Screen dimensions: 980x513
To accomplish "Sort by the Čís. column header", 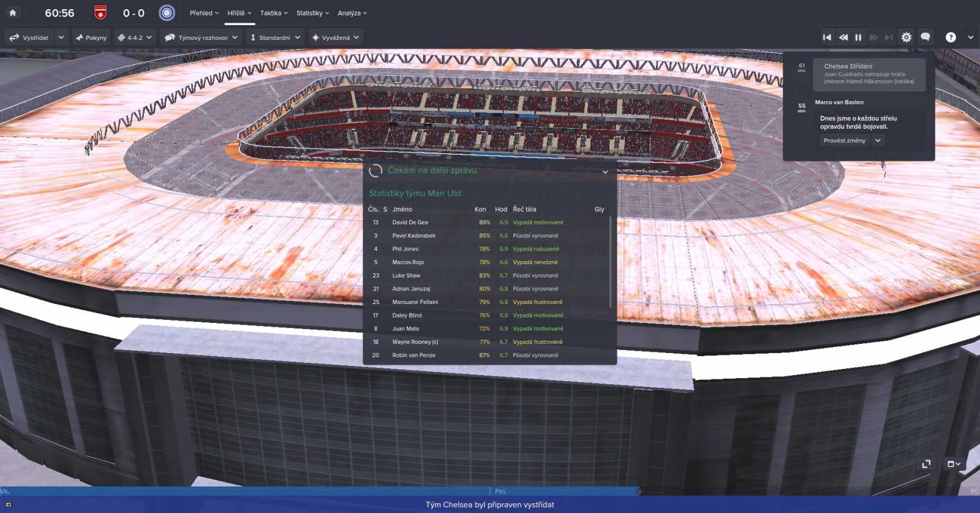I will click(x=373, y=209).
